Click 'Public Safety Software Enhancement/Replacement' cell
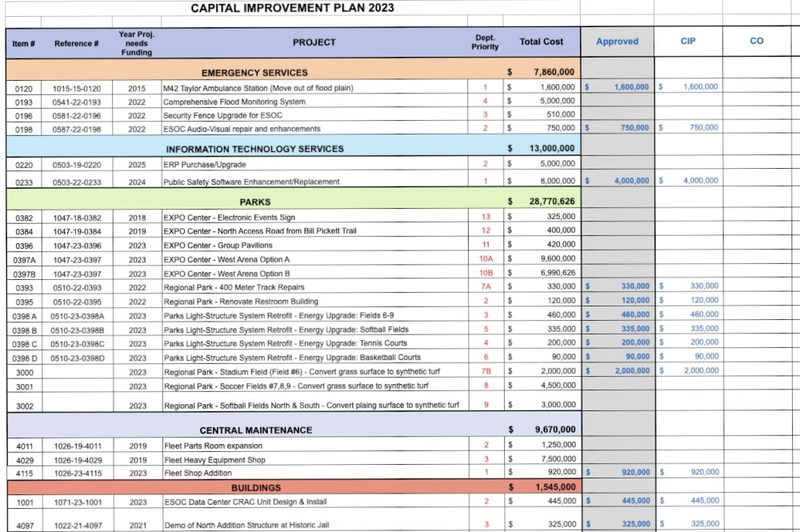This screenshot has width=800, height=532. 314,181
